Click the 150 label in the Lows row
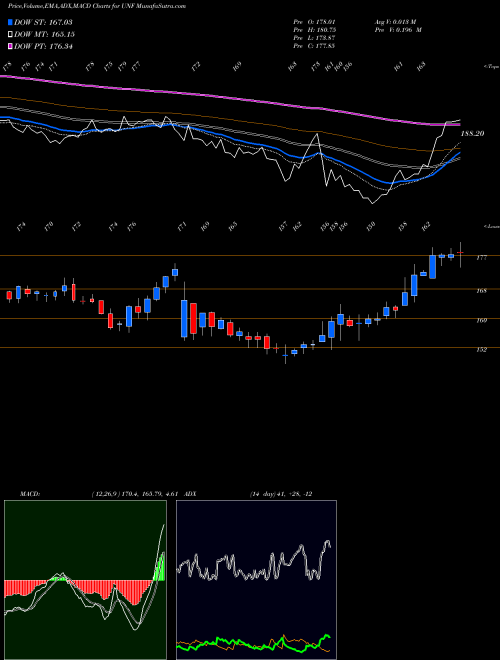The image size is (500, 660). (x=371, y=226)
